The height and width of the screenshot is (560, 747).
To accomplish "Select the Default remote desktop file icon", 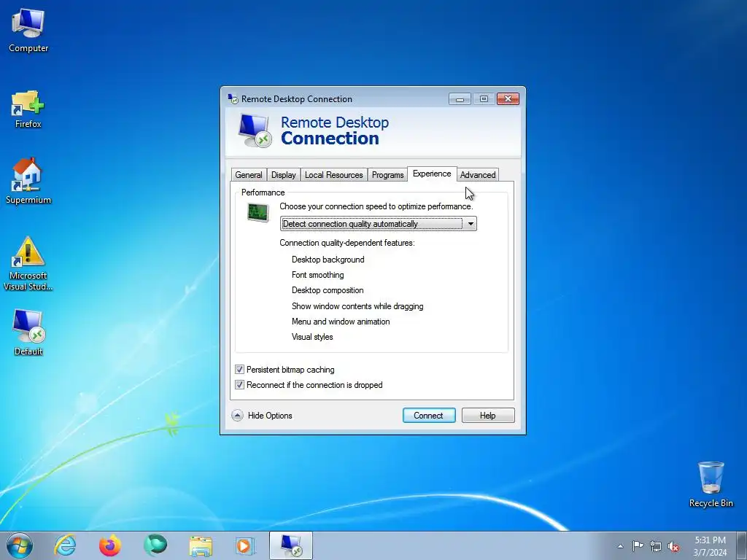I will (28, 332).
